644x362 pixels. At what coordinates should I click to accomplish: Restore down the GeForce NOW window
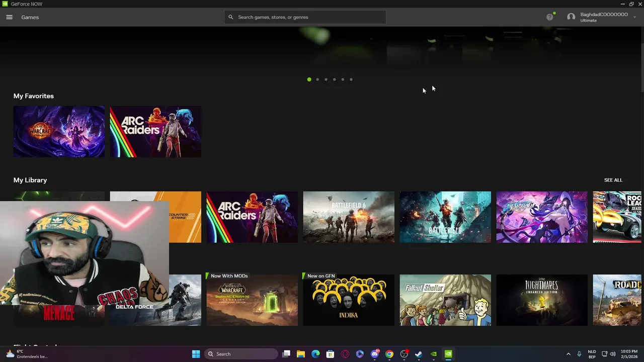point(631,4)
